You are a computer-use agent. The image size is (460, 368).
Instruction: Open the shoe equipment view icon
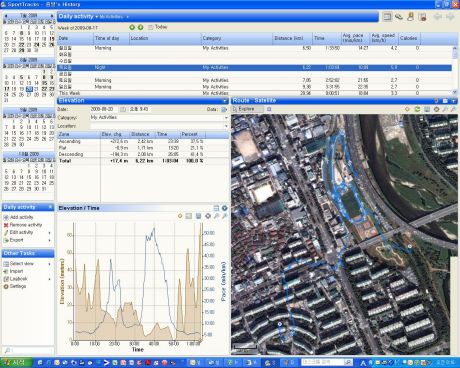(x=399, y=16)
